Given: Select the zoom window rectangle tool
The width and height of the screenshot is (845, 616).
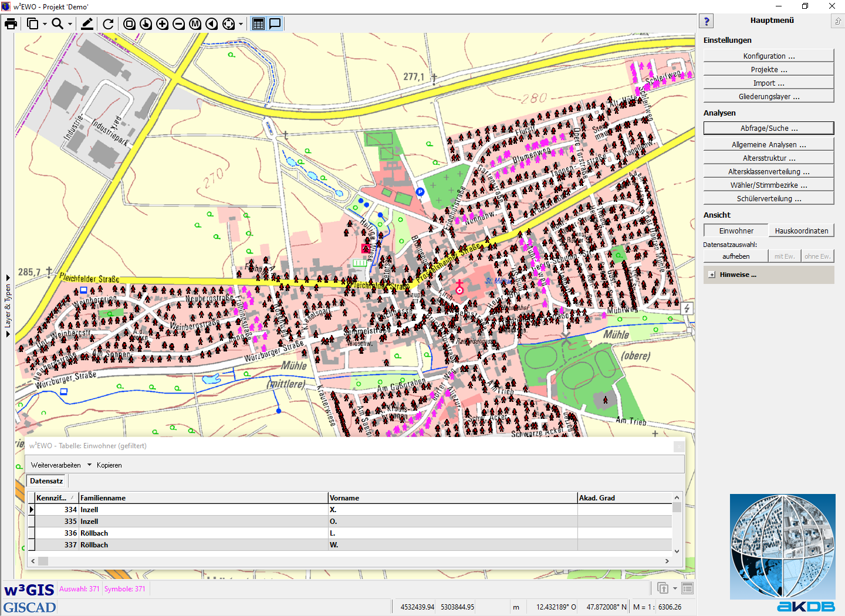Looking at the screenshot, I should coord(130,23).
